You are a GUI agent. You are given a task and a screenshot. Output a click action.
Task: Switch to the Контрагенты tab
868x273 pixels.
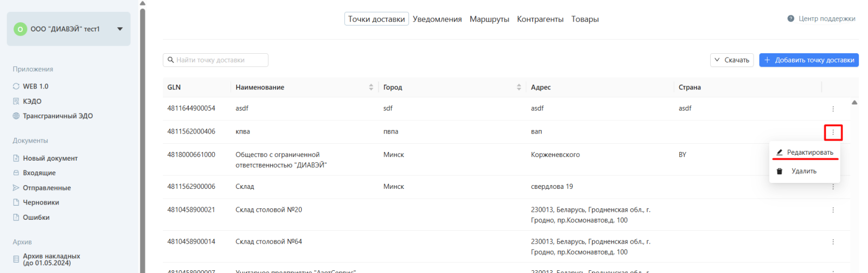(540, 19)
